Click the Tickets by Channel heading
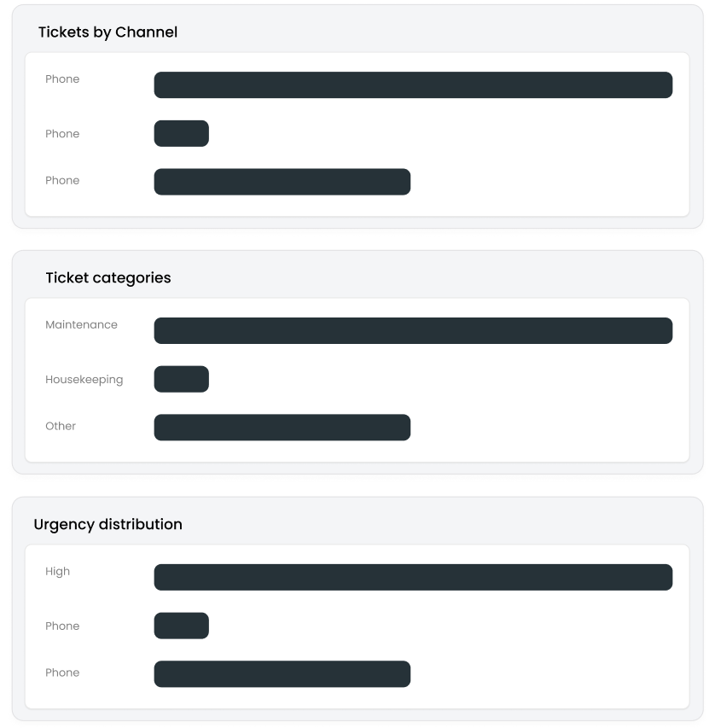The image size is (715, 728). point(108,32)
